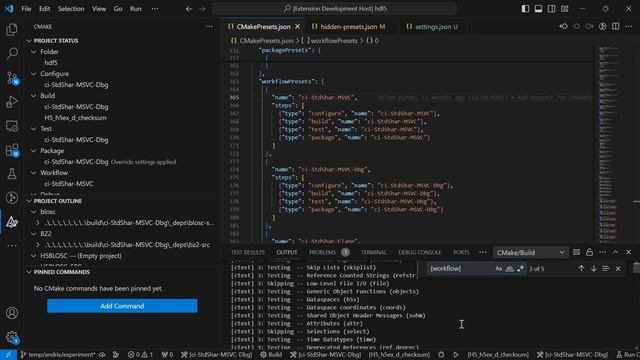
Task: Toggle primary side bar layout button
Action: tap(525, 9)
